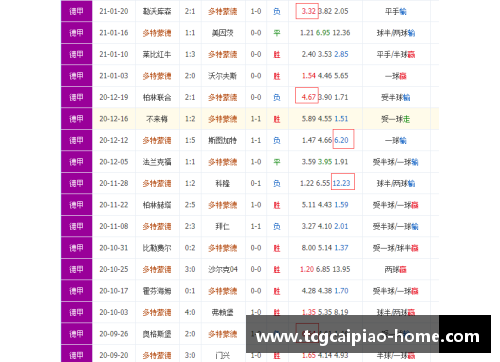Click the boxed odds value 4.67
The height and width of the screenshot is (362, 500).
click(308, 97)
